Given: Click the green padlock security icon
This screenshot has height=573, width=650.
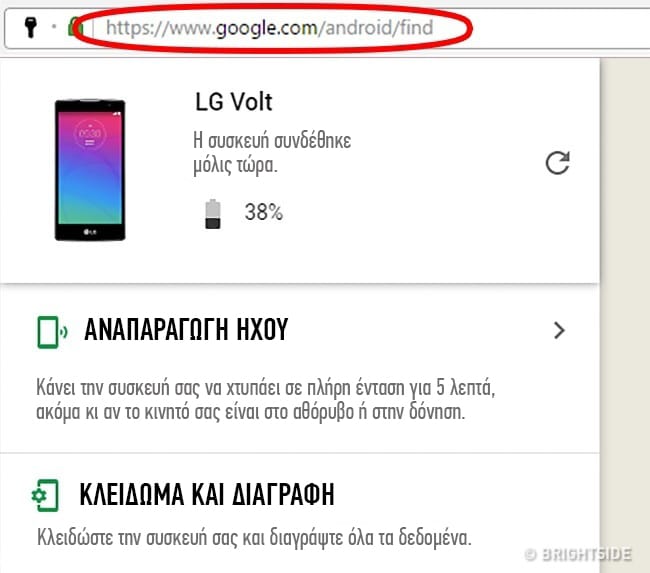Looking at the screenshot, I should 75,27.
